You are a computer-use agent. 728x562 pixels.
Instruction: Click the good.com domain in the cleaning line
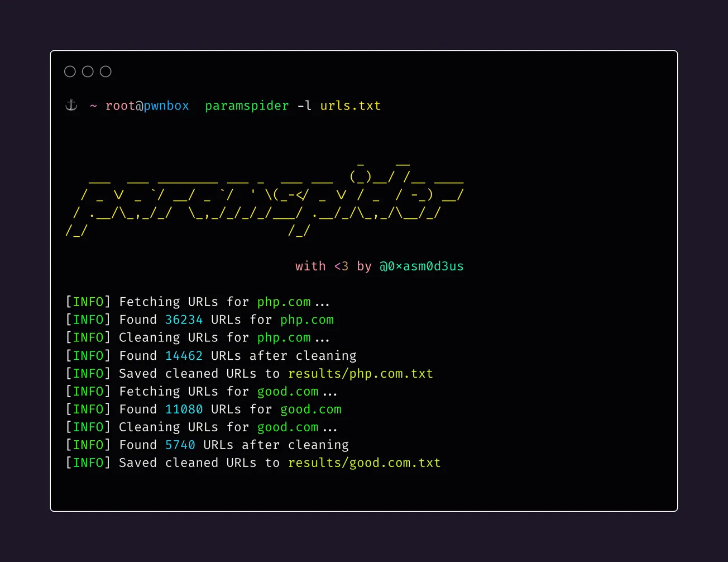(288, 427)
